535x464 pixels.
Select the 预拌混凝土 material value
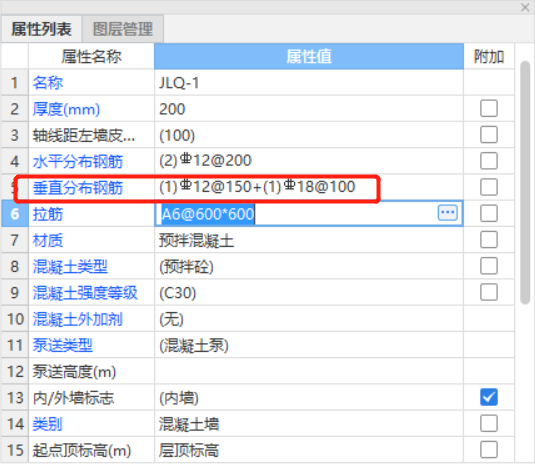click(x=309, y=240)
